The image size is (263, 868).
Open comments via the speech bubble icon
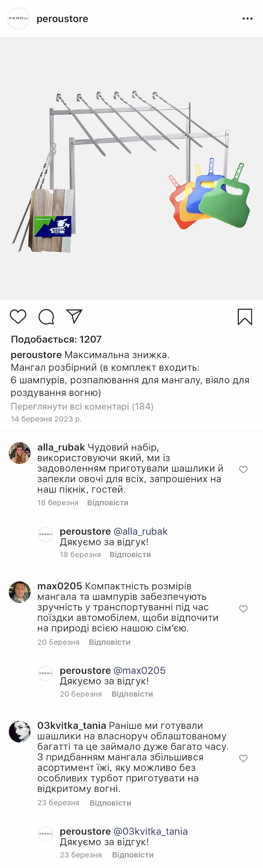[46, 317]
